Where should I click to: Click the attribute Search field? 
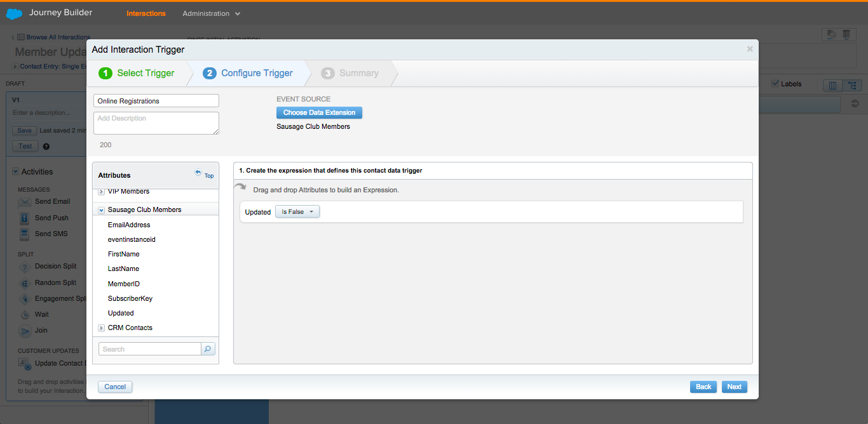click(x=150, y=349)
